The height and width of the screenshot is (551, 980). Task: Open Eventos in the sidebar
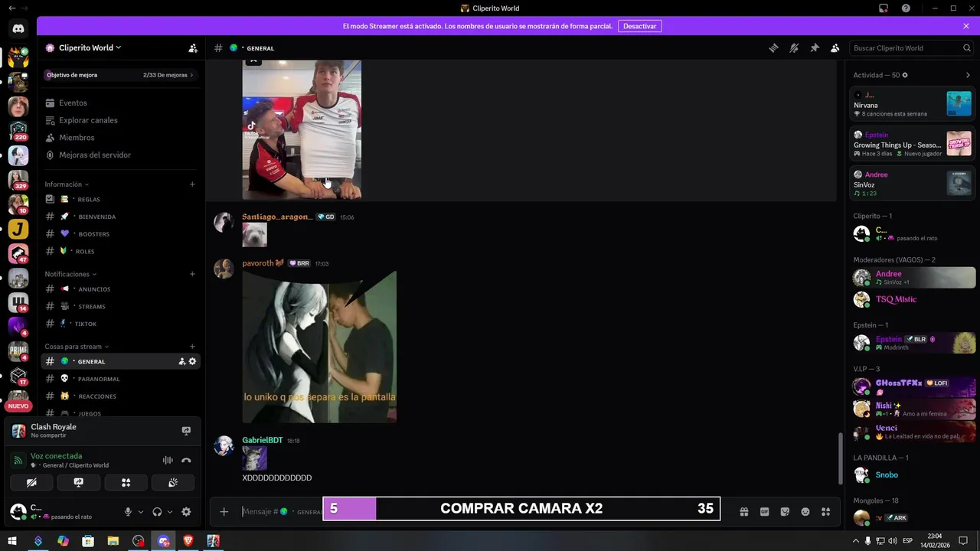120,103
